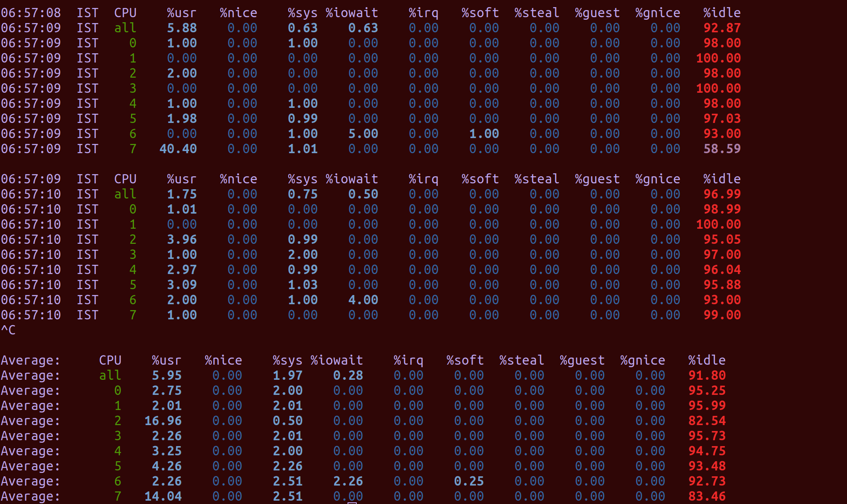Click the 1.00 %soft value for CPU 6
847x504 pixels.
click(x=484, y=134)
